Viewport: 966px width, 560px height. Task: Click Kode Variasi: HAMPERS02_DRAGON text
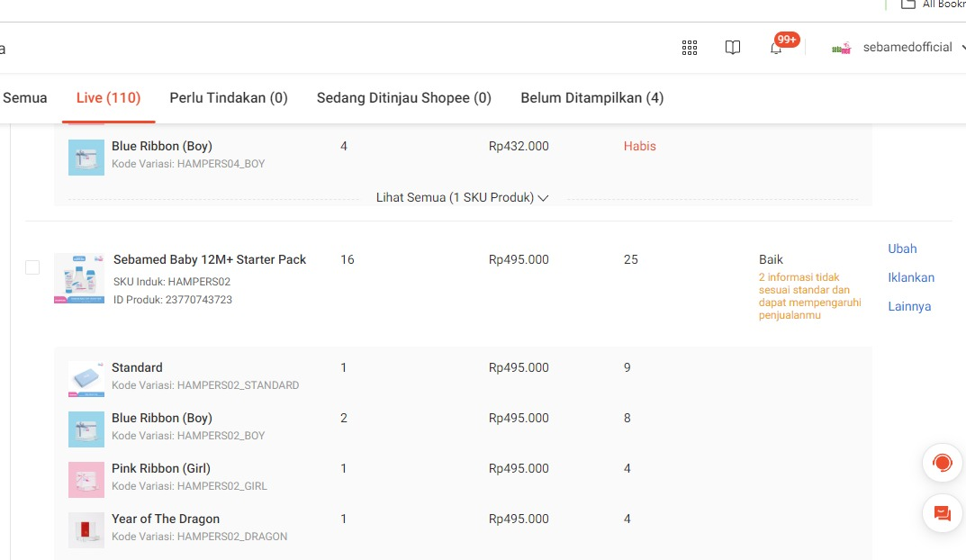click(x=199, y=537)
